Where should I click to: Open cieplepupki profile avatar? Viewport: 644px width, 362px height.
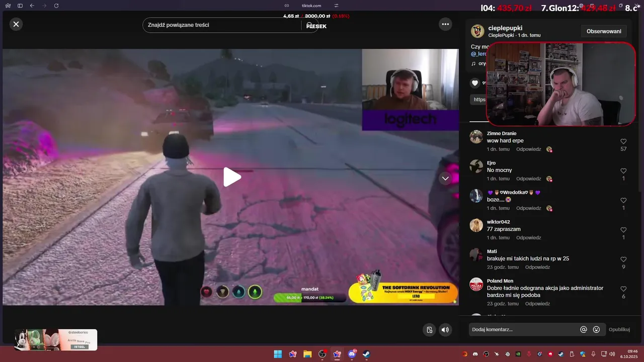pyautogui.click(x=477, y=31)
